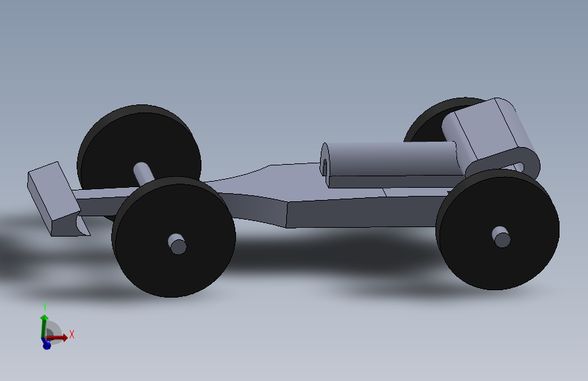Select the near front wheel of the car
Image resolution: width=588 pixels, height=381 pixels.
[174, 237]
